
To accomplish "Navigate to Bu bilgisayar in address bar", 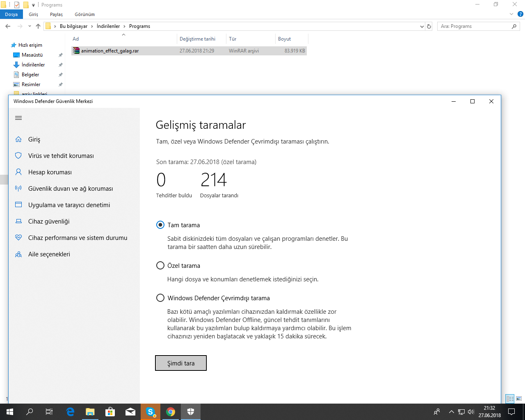I will coord(74,26).
